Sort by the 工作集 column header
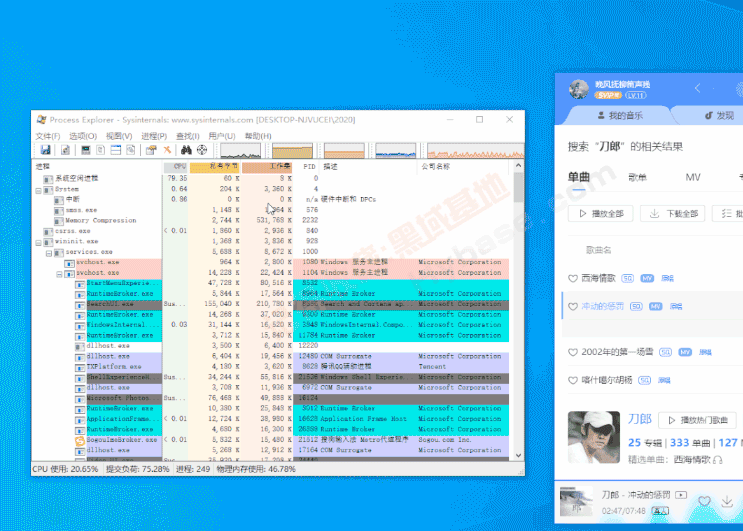Image resolution: width=743 pixels, height=531 pixels. pos(267,167)
